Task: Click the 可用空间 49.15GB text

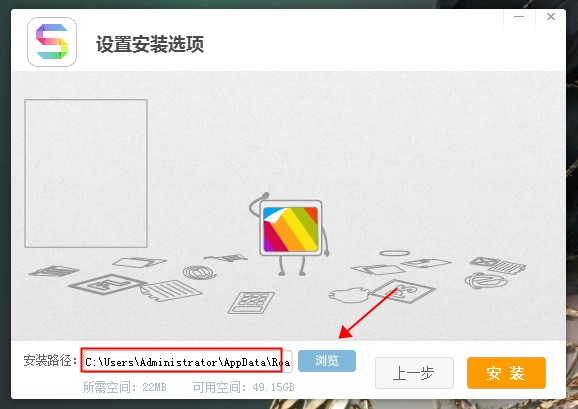Action: (243, 387)
